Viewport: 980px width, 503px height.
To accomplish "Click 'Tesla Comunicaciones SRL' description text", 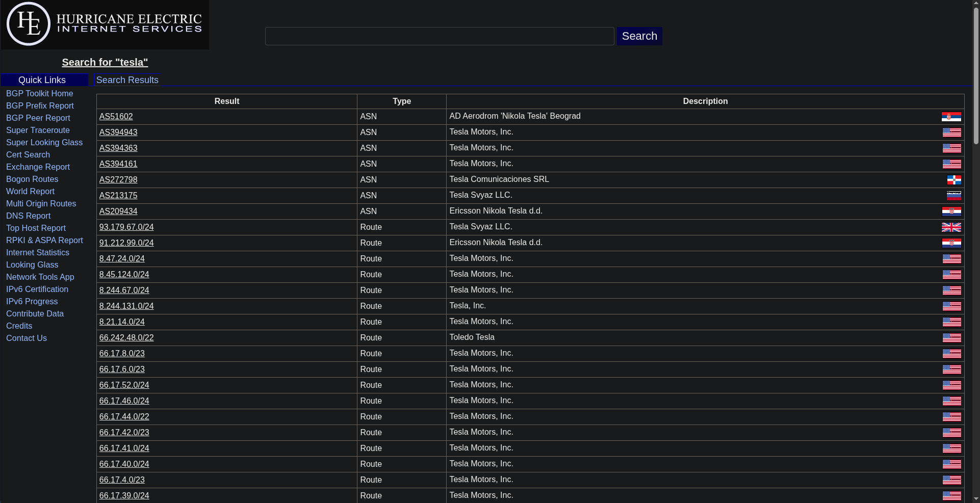I will coord(499,179).
